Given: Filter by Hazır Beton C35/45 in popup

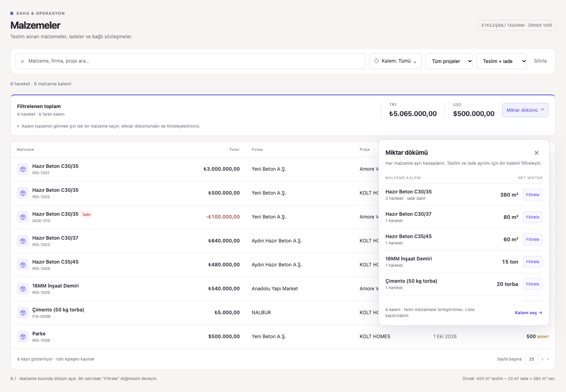Looking at the screenshot, I should (x=533, y=240).
